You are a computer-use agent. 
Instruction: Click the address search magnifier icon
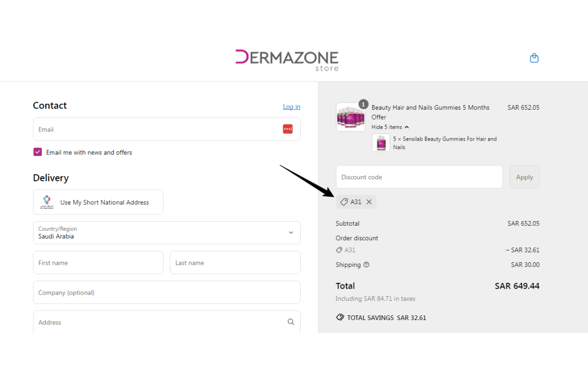point(290,322)
